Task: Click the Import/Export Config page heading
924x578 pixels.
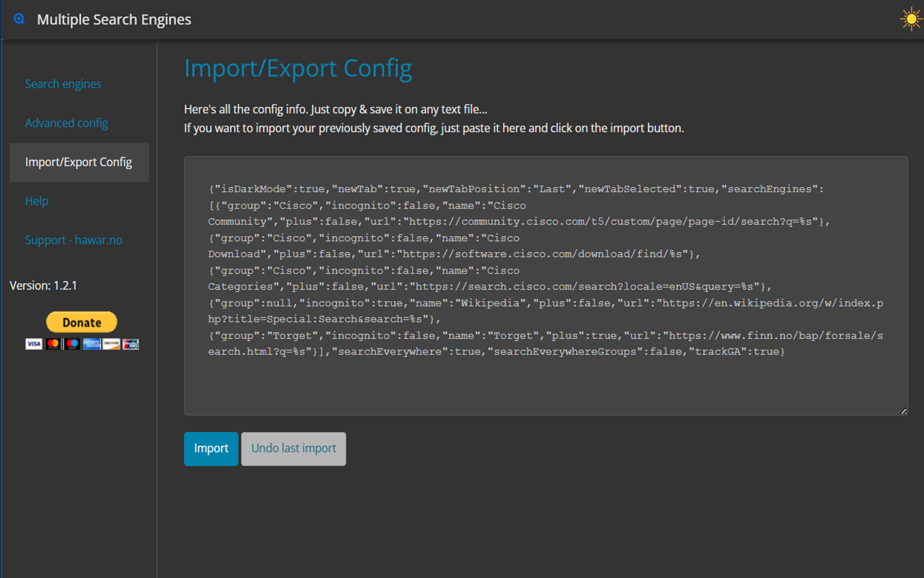Action: pos(297,68)
